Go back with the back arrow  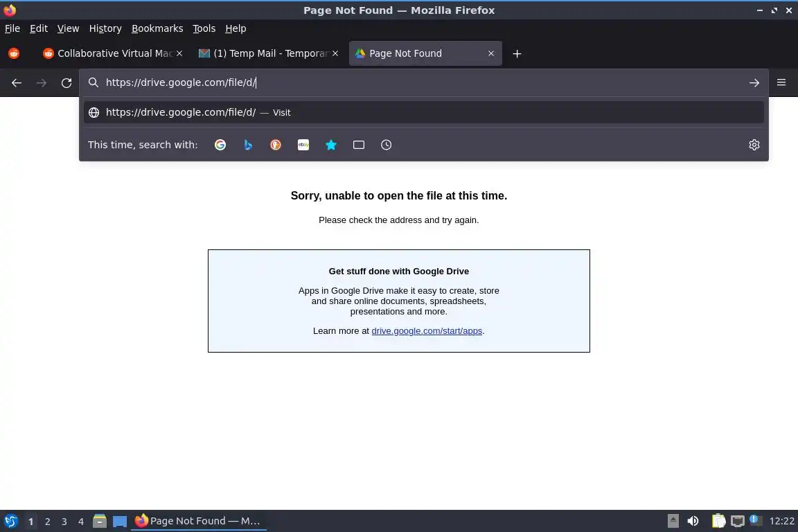[x=17, y=83]
